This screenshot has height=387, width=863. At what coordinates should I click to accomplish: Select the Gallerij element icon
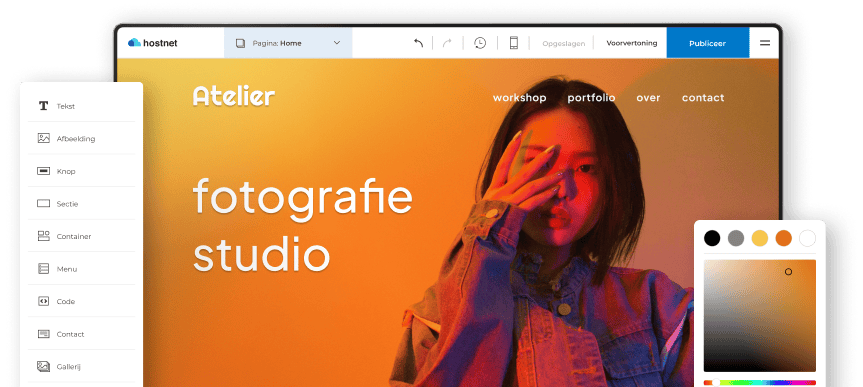43,366
